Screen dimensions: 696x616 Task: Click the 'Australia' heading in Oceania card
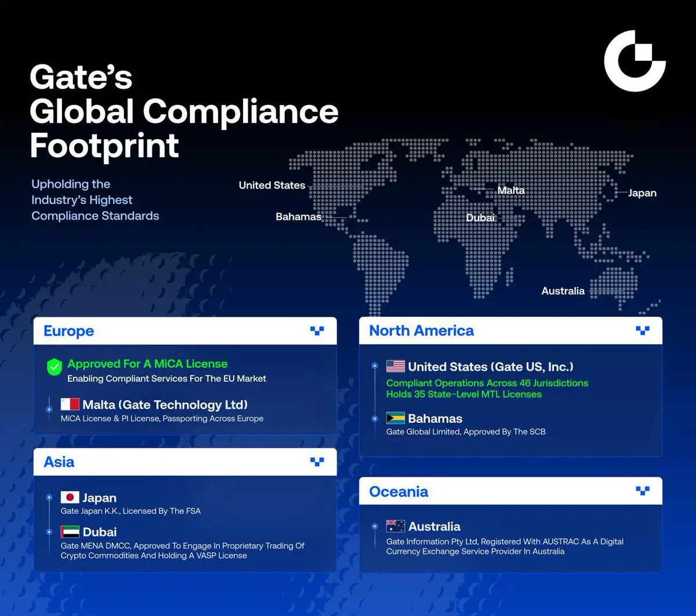[x=434, y=526]
